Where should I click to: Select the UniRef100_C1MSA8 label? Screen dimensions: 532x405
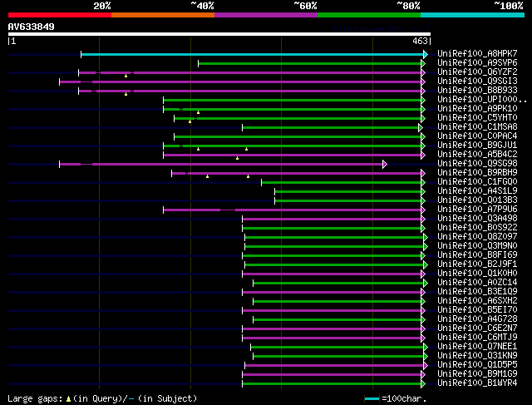[x=477, y=127]
